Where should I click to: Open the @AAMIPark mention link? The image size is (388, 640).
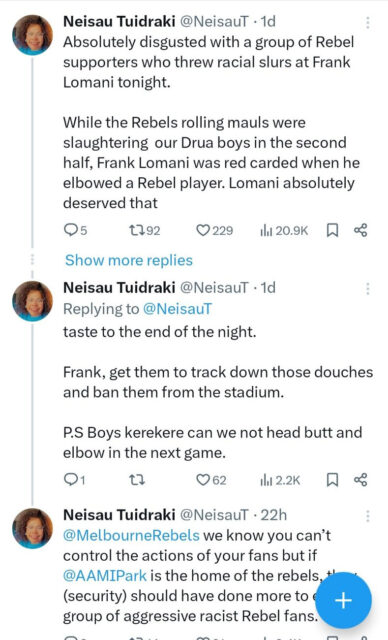(105, 576)
